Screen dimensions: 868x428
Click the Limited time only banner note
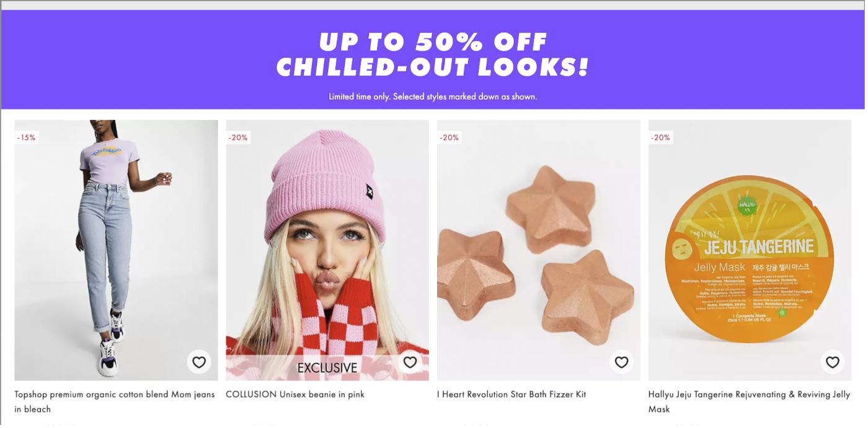pyautogui.click(x=433, y=97)
